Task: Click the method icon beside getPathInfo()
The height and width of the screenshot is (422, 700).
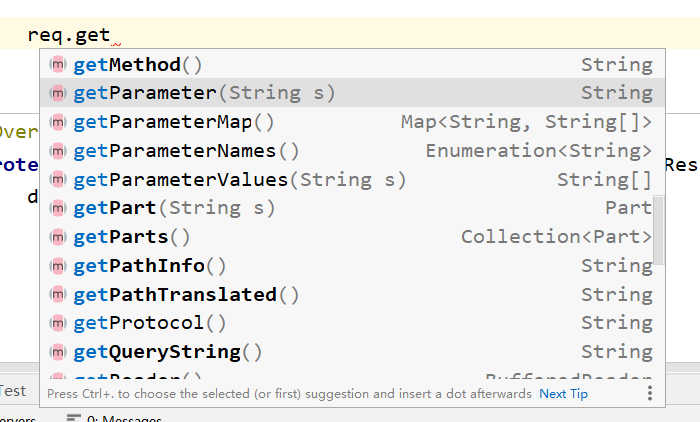Action: point(58,266)
